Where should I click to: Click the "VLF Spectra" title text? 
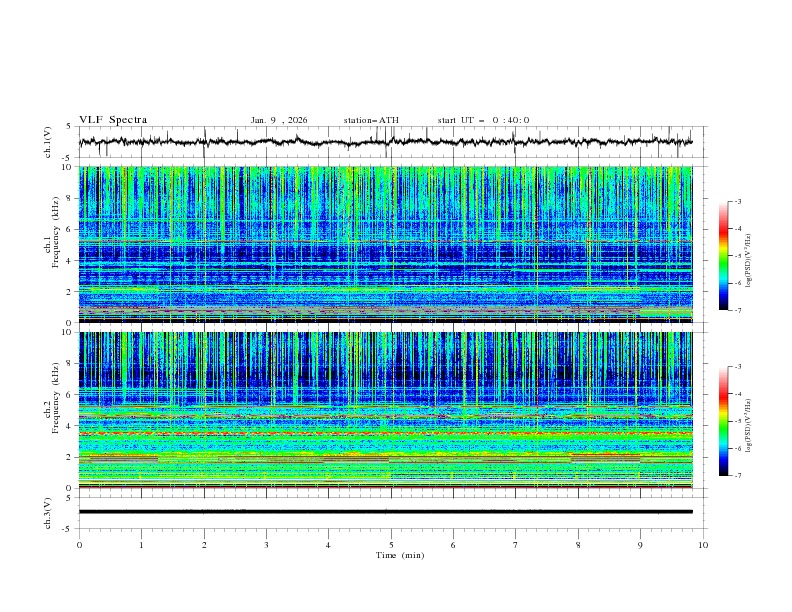coord(113,120)
